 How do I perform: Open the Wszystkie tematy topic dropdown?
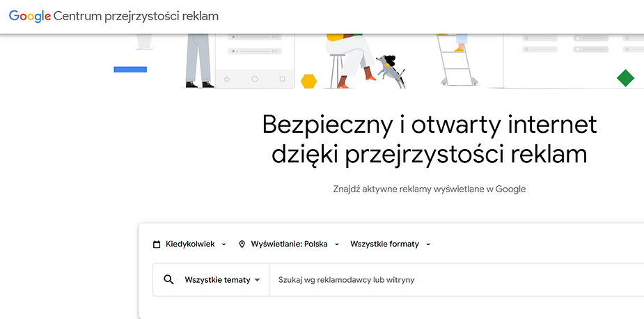click(222, 280)
